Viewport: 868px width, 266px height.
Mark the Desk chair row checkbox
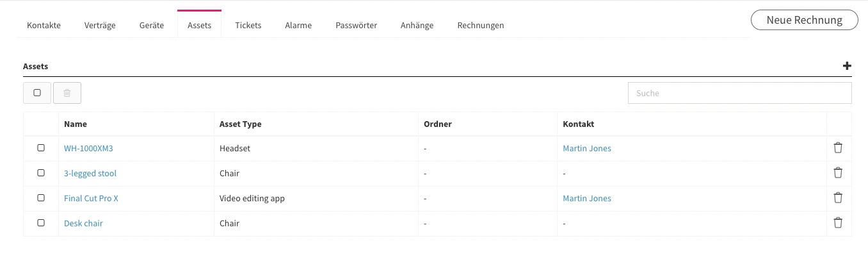[x=41, y=223]
